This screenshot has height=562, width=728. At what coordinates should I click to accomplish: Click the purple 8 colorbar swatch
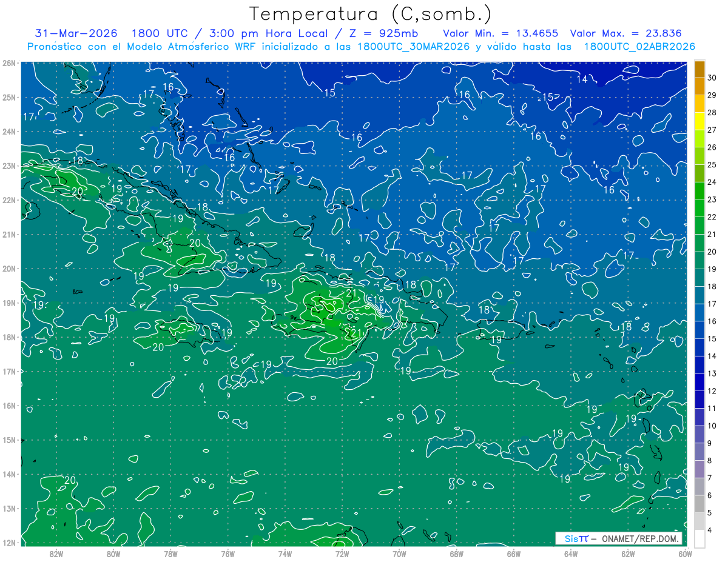699,461
